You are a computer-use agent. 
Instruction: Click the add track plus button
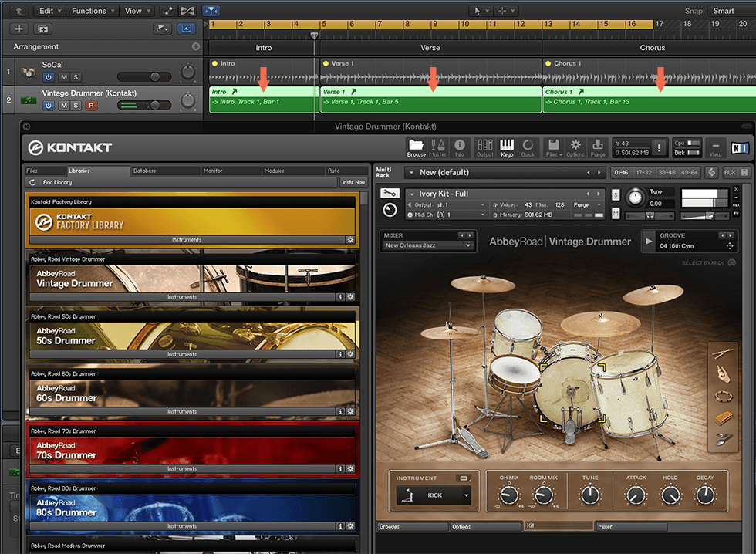[x=19, y=29]
